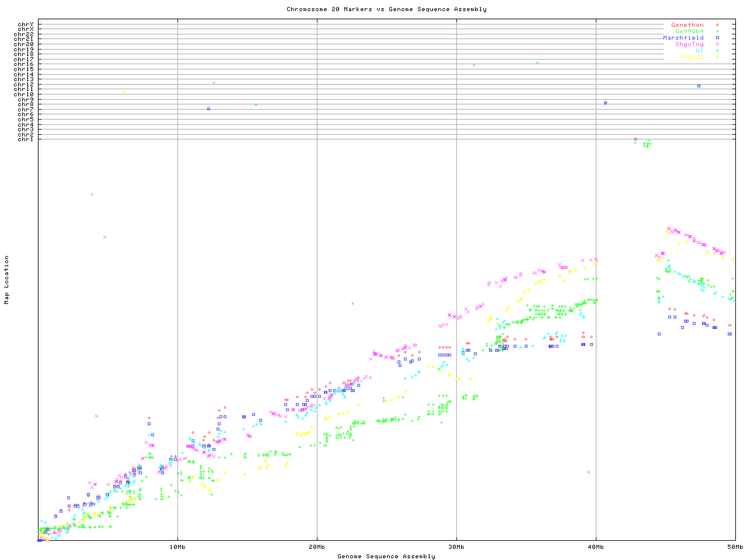Click the blue Marshfield square legend marker
747x560 pixels.
(x=717, y=38)
